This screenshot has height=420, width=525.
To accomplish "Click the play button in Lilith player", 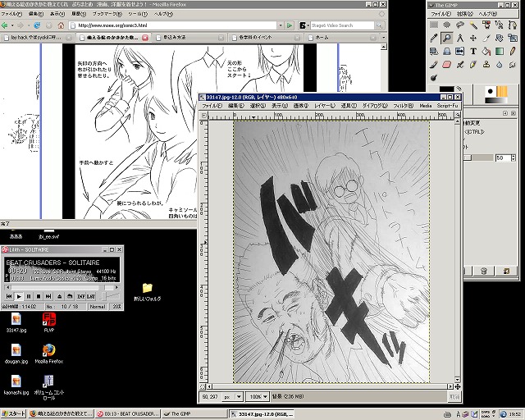I will (x=19, y=296).
